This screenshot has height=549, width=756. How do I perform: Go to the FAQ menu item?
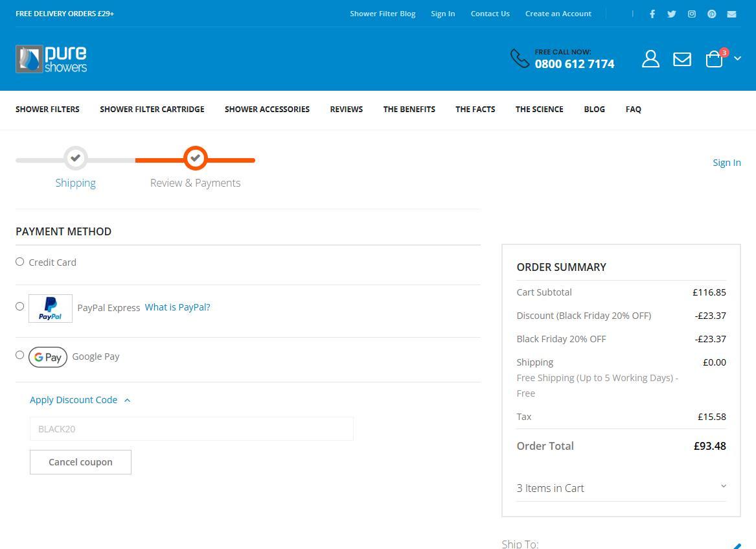click(633, 110)
